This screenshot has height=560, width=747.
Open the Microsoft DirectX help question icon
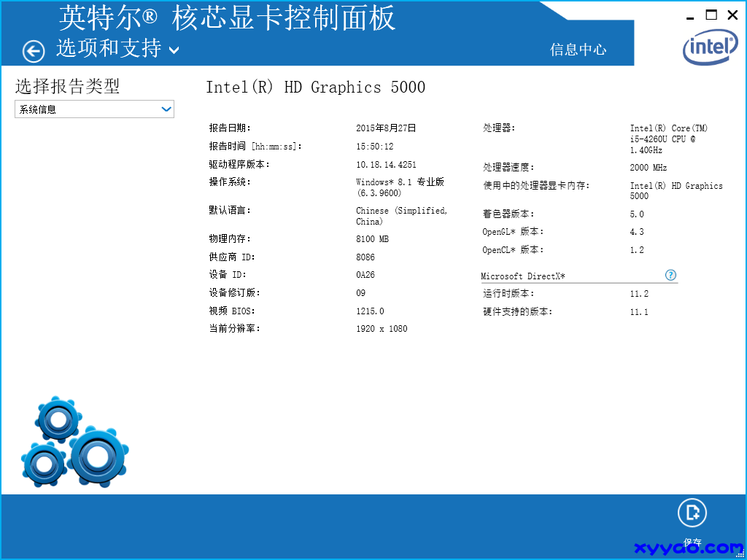[x=670, y=275]
